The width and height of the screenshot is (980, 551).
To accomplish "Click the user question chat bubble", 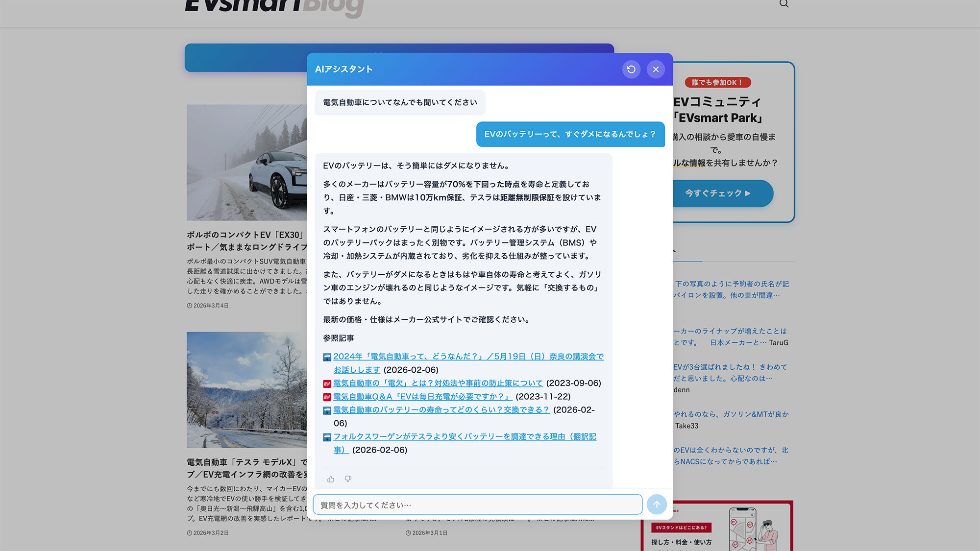I will [570, 134].
